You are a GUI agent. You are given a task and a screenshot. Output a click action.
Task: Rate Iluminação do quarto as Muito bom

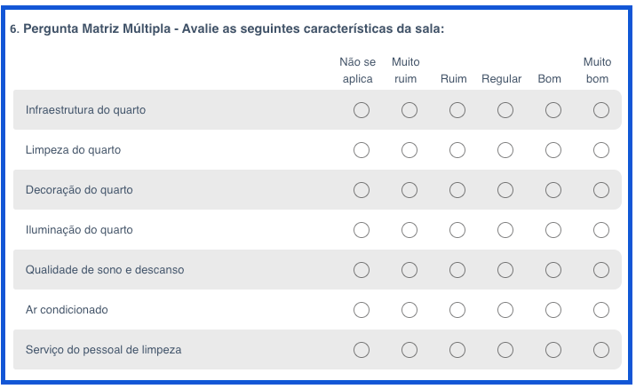click(x=601, y=230)
